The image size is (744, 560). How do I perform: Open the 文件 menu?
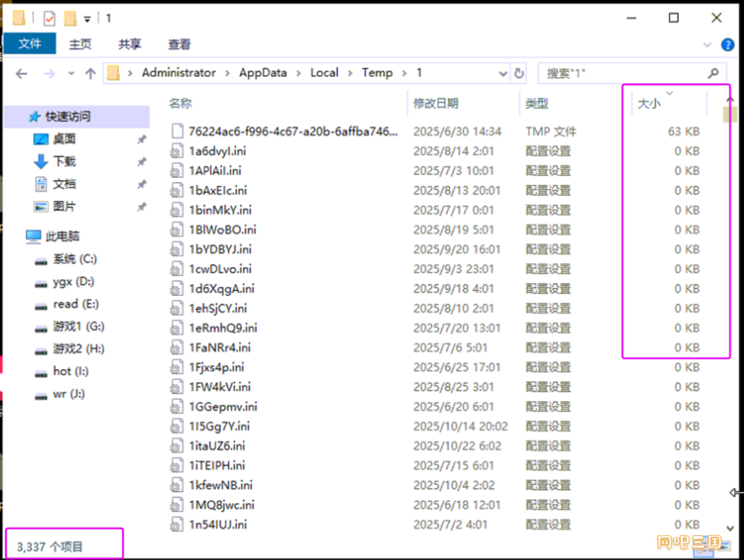[30, 44]
